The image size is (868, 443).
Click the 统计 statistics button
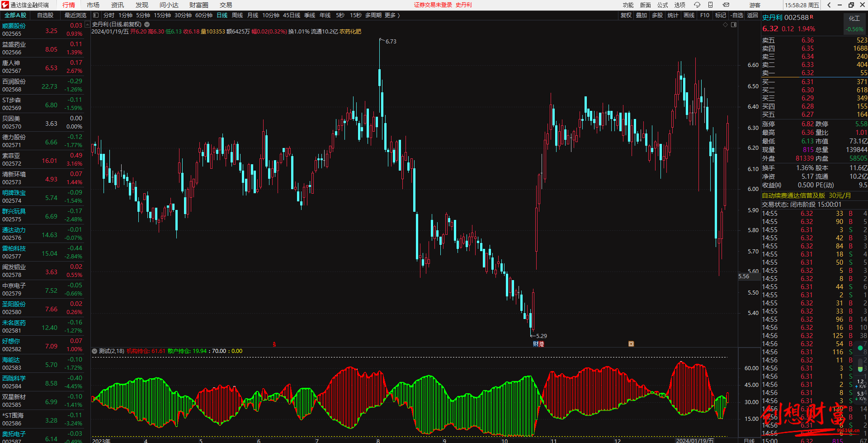click(673, 15)
